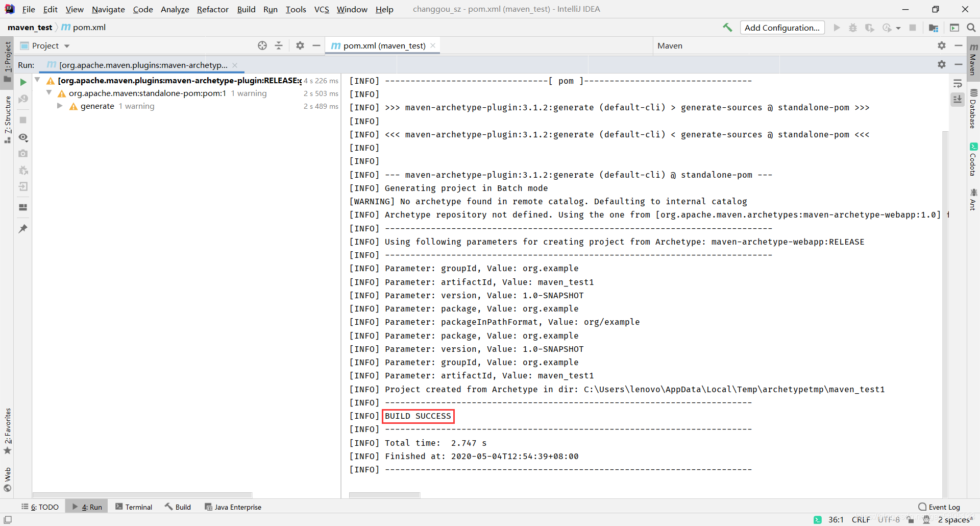
Task: Click the run tree horizontal scrollbar
Action: (142, 495)
